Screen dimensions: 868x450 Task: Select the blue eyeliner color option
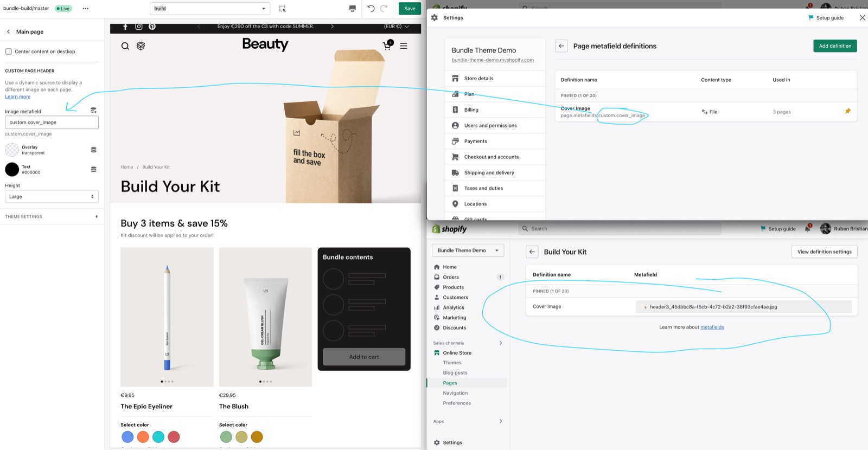point(127,437)
